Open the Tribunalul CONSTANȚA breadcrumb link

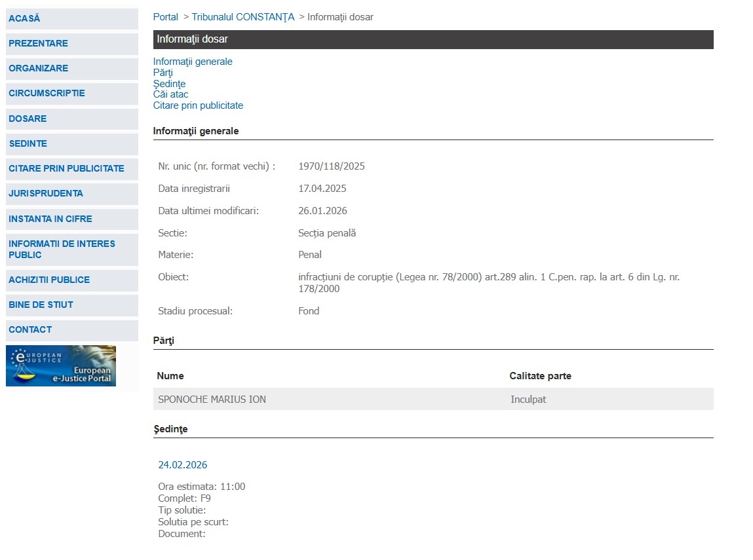tap(243, 17)
